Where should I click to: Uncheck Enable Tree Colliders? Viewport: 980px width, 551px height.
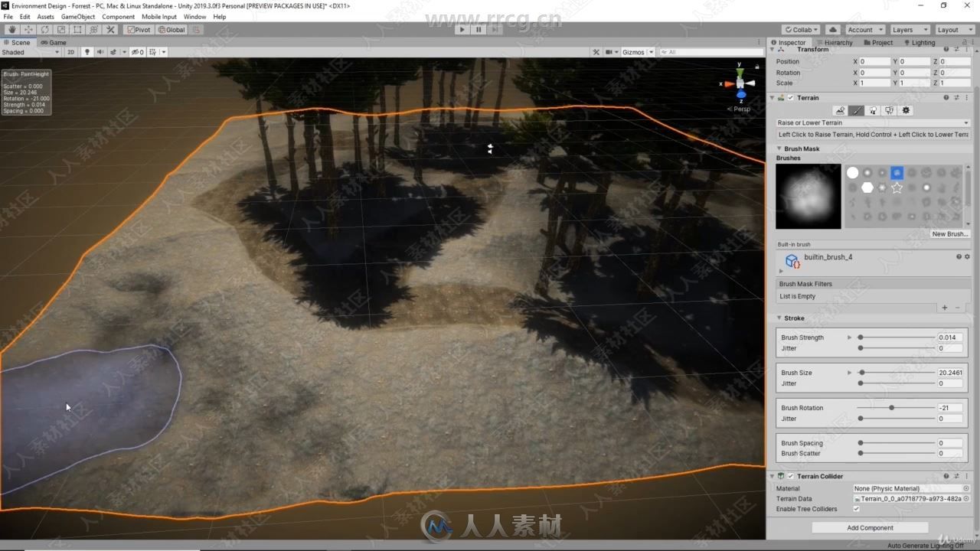(856, 509)
